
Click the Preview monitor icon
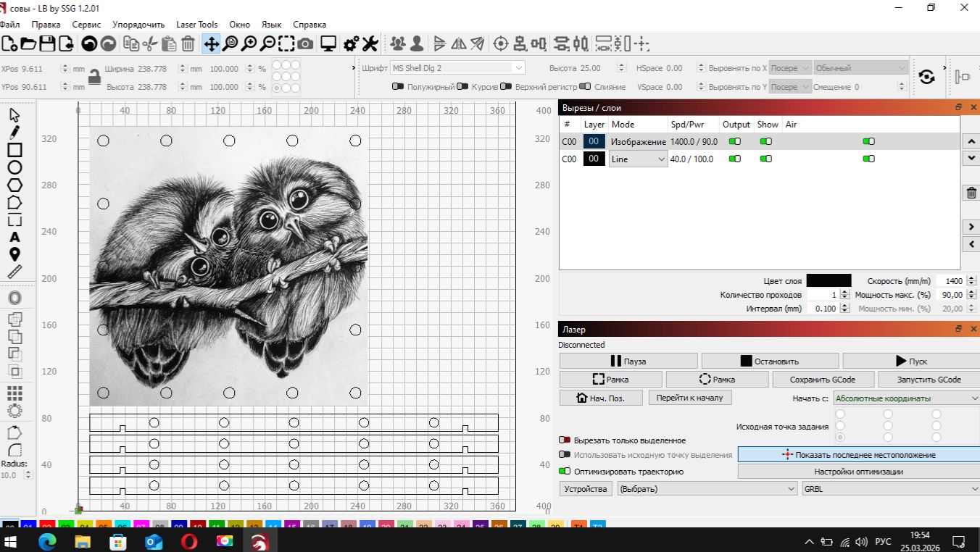tap(328, 44)
